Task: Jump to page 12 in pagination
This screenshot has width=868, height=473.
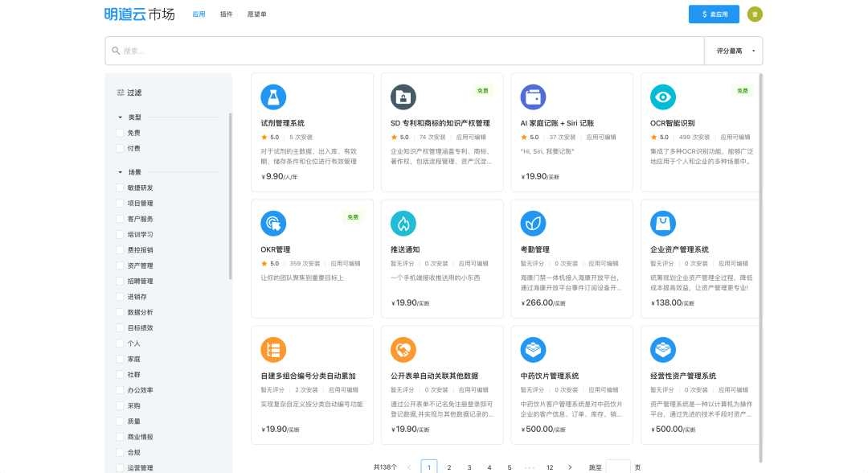Action: coord(550,467)
